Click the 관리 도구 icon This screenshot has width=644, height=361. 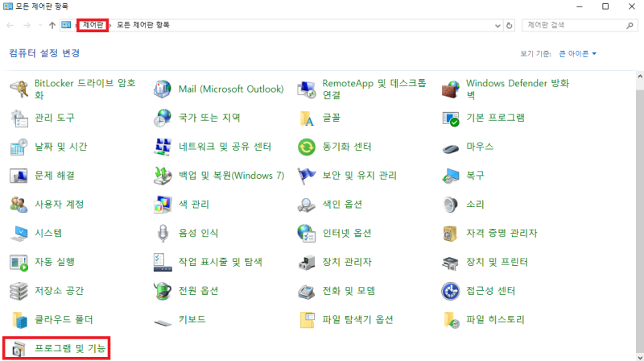click(x=19, y=118)
